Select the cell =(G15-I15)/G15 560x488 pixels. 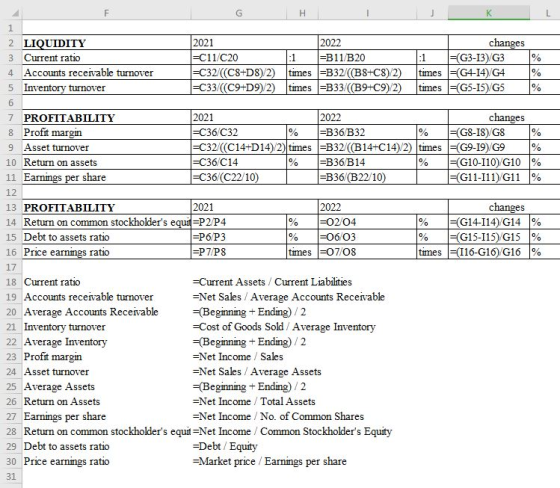[489, 237]
